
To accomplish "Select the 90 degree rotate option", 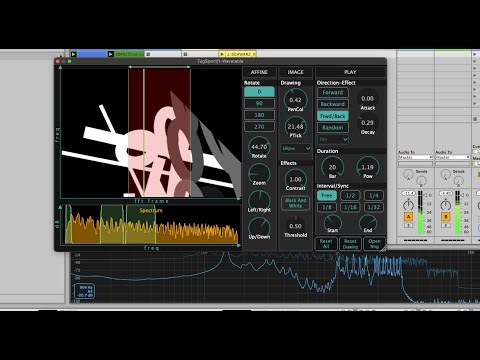I will click(x=259, y=103).
